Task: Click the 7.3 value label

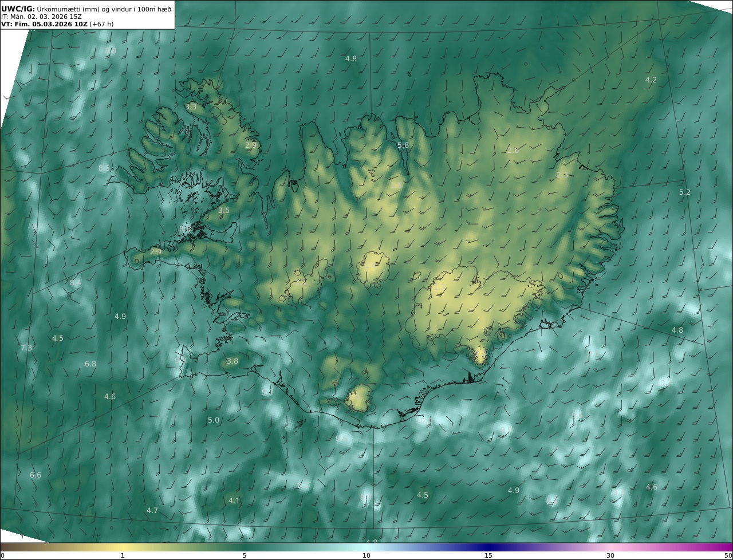Action: click(26, 348)
